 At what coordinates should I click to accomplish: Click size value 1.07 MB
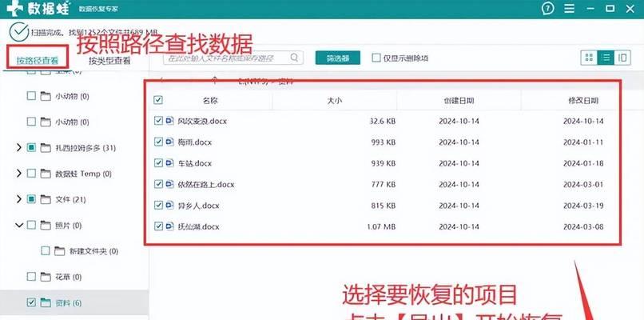[381, 226]
